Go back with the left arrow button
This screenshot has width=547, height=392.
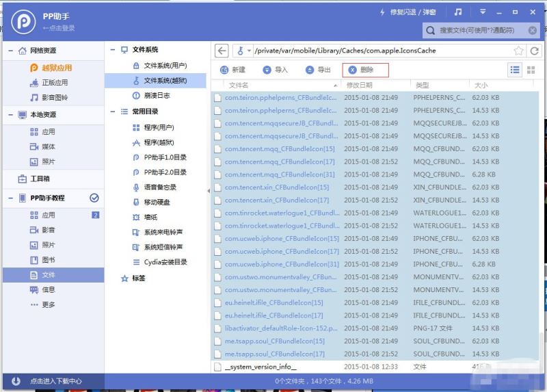222,51
